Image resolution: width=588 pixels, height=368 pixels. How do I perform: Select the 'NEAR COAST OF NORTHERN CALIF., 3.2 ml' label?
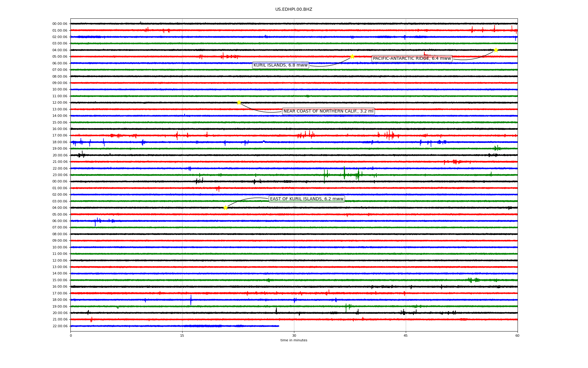click(x=328, y=111)
